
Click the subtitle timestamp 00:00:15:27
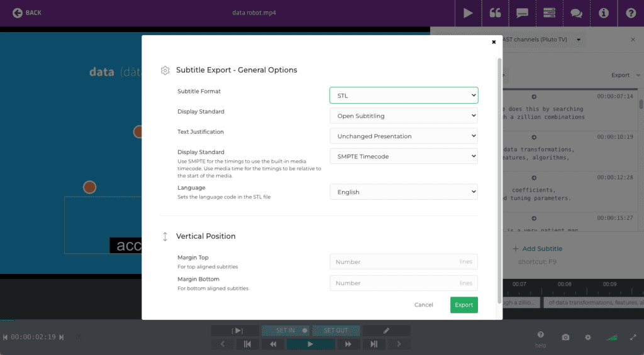point(615,218)
